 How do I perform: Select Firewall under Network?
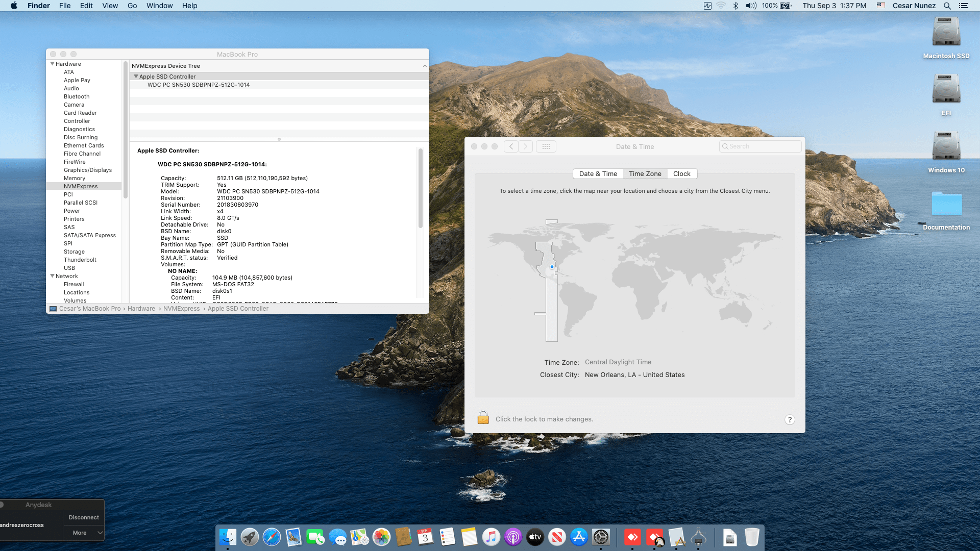click(x=74, y=284)
